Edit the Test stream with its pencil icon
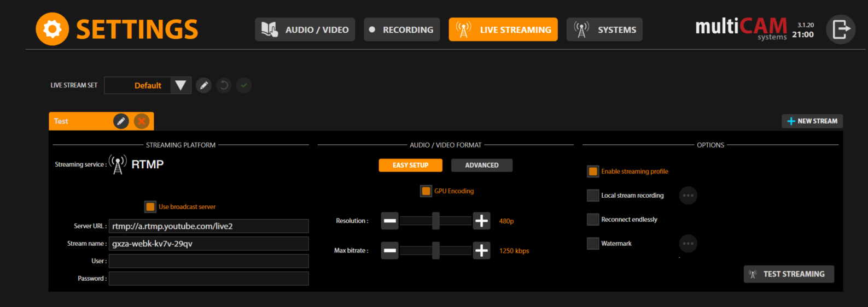 [121, 121]
